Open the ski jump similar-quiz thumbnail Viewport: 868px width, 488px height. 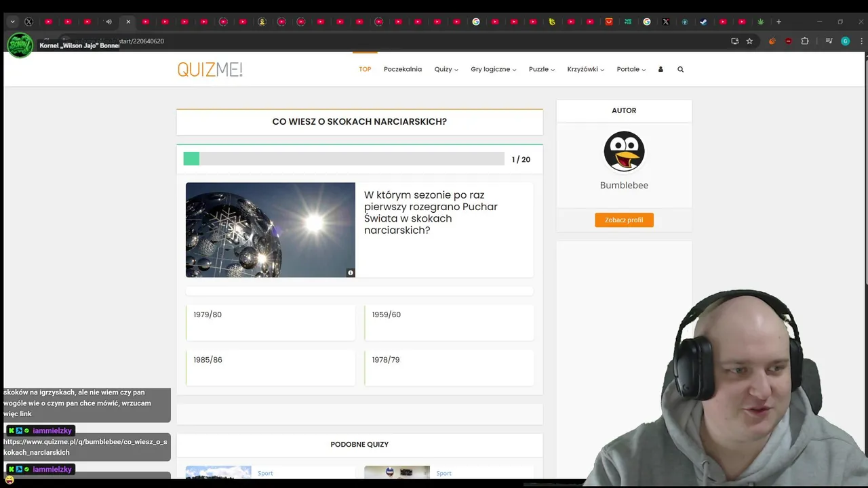tap(218, 472)
